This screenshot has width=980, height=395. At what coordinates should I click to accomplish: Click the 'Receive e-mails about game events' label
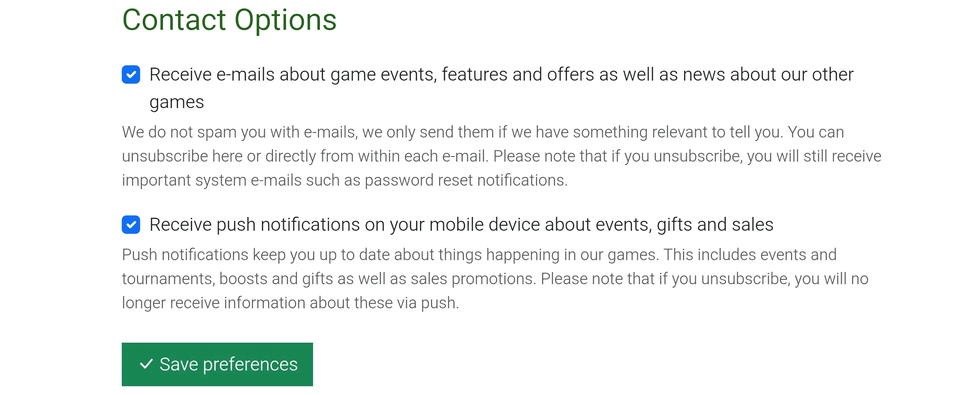coord(501,88)
